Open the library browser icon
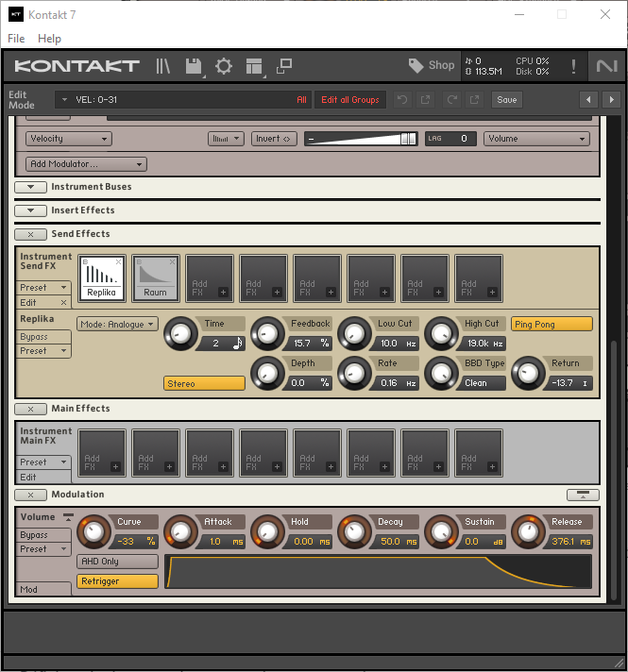628x672 pixels. [x=164, y=66]
